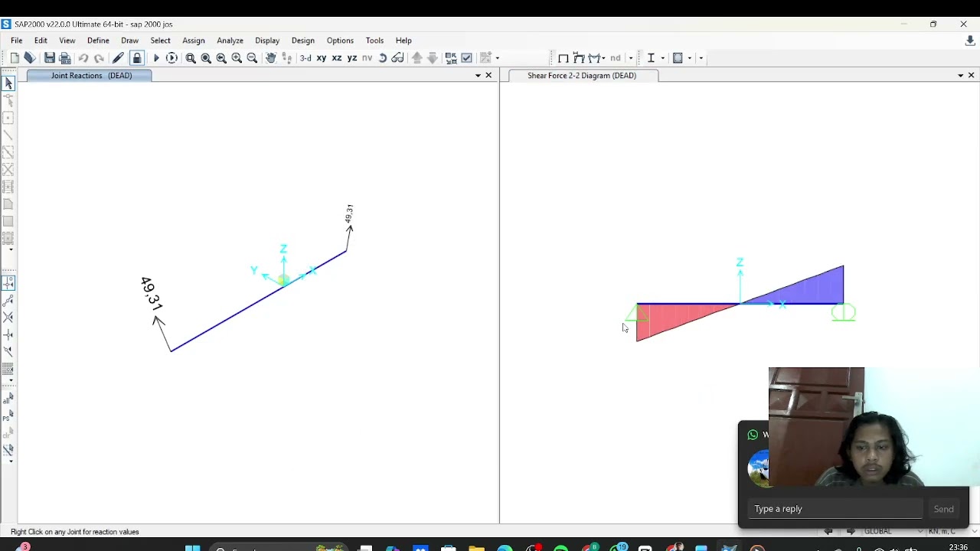The width and height of the screenshot is (980, 551).
Task: Close the Joint Reactions view
Action: [488, 76]
